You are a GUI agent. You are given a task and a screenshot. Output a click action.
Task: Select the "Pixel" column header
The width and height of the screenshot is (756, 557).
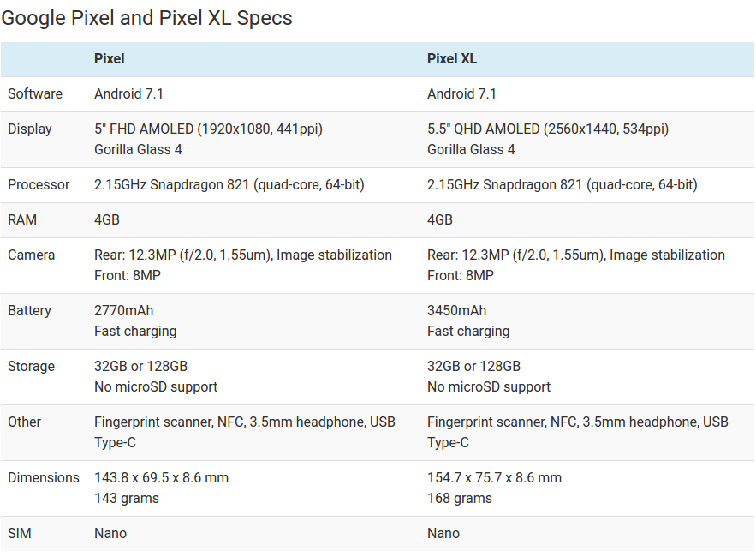pos(109,59)
